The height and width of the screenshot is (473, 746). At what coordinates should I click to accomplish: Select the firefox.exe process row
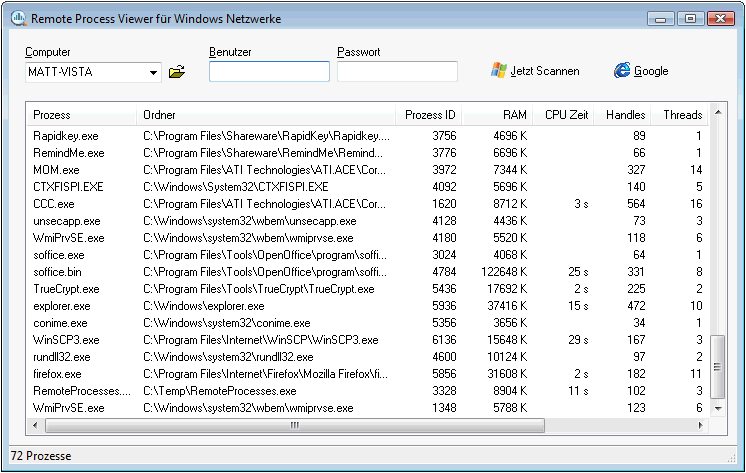pyautogui.click(x=368, y=374)
